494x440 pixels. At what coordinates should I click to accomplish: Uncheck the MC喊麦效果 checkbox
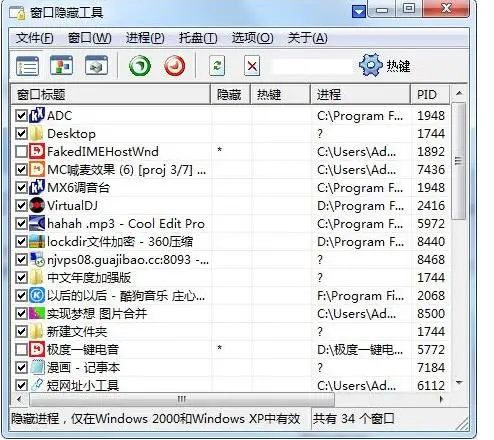[x=21, y=169]
